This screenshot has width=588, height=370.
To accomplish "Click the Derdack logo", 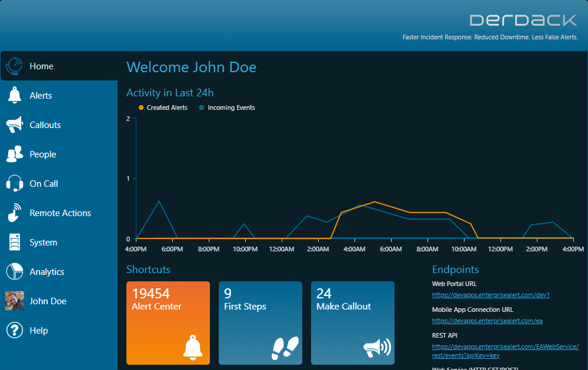I will [523, 20].
